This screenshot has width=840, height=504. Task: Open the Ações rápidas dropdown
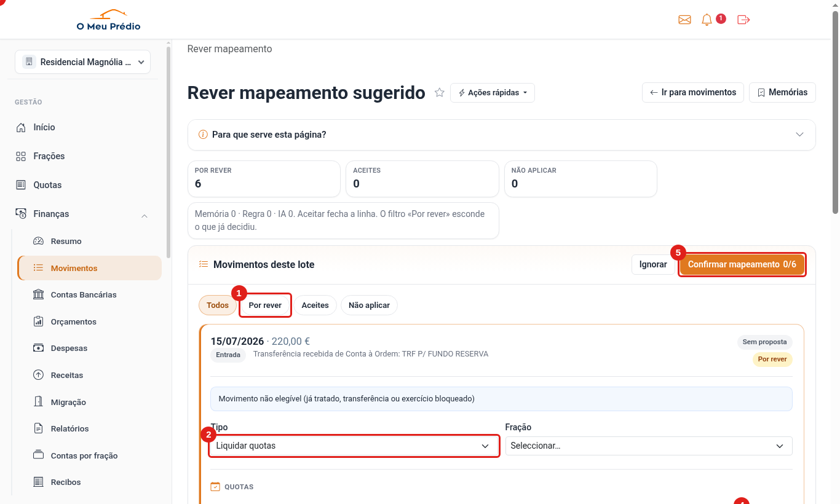pyautogui.click(x=493, y=93)
